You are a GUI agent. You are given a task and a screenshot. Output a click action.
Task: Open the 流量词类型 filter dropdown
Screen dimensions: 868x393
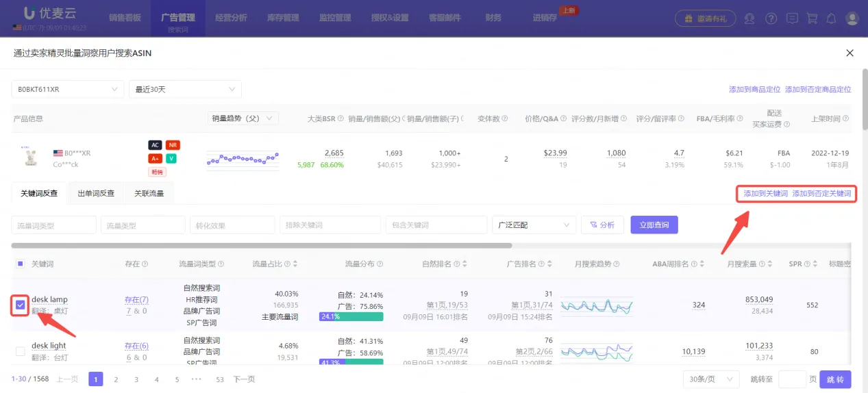point(54,225)
